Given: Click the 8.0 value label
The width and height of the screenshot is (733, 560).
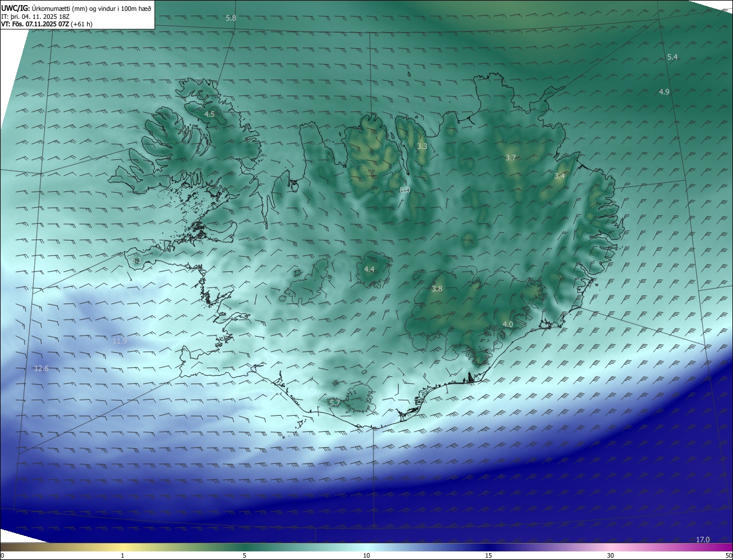Looking at the screenshot, I should (405, 190).
